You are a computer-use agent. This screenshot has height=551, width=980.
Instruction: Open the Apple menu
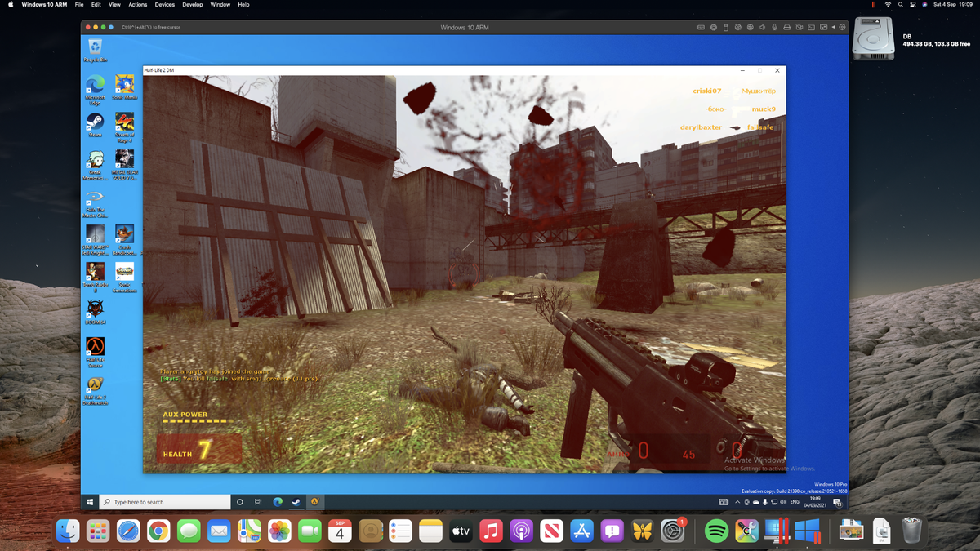pyautogui.click(x=11, y=4)
